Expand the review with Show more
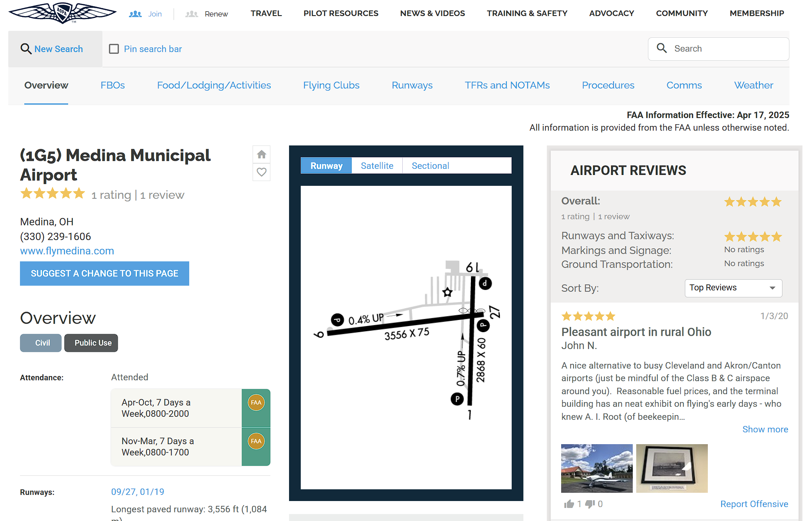 [765, 429]
